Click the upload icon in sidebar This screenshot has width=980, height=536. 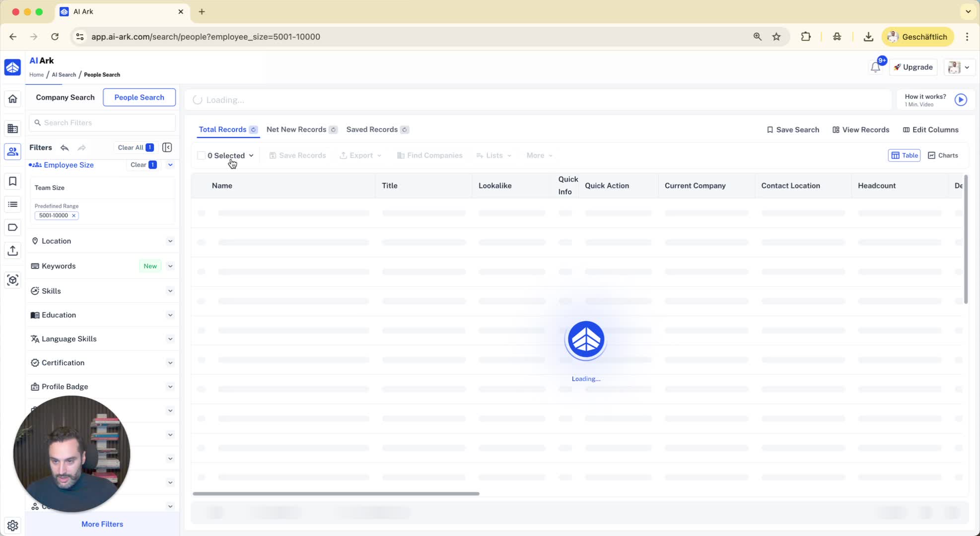(x=13, y=251)
